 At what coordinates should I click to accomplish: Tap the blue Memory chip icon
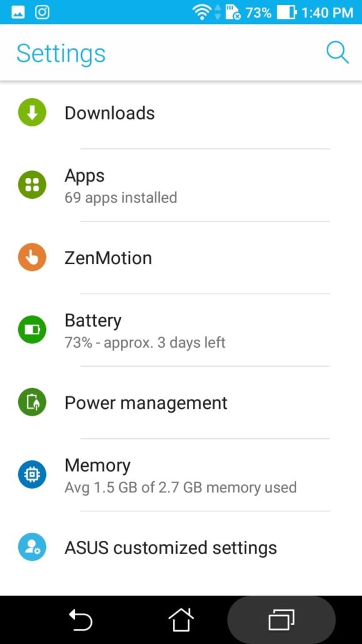pyautogui.click(x=32, y=474)
